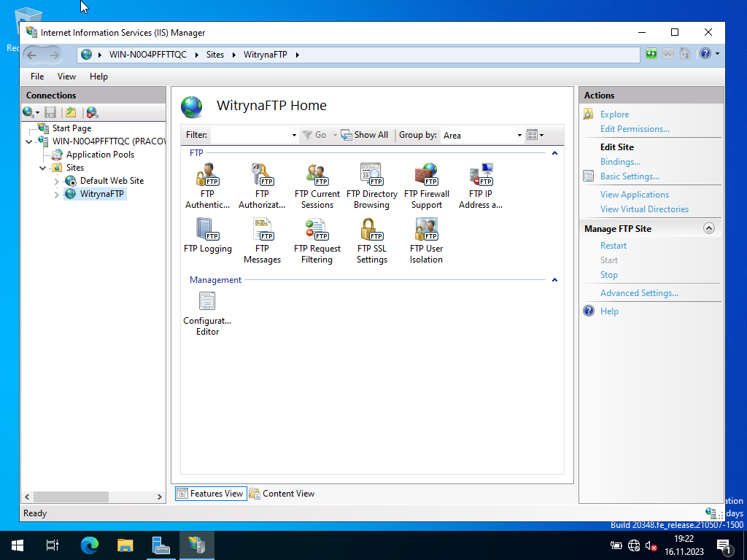Open the File menu
Viewport: 747px width, 560px height.
(37, 76)
